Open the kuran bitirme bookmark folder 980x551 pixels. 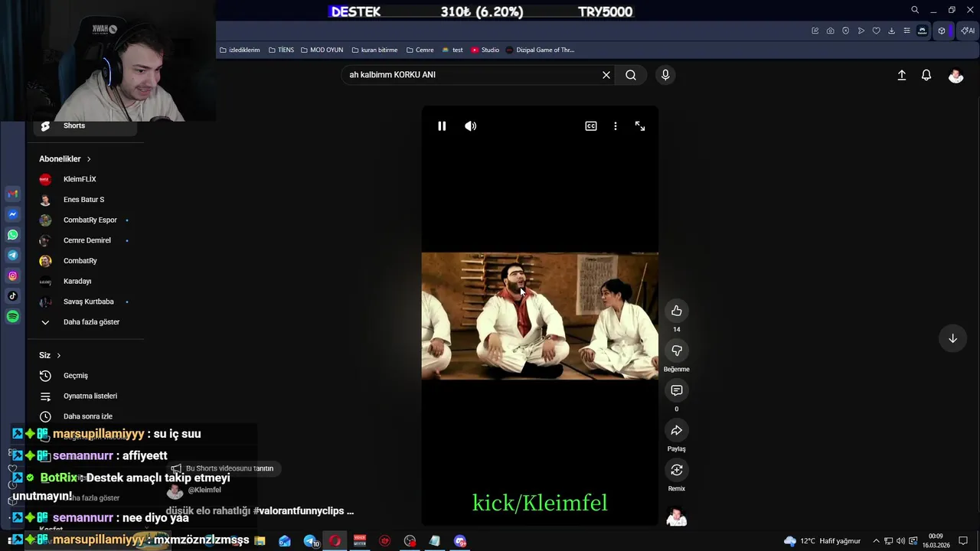(374, 50)
